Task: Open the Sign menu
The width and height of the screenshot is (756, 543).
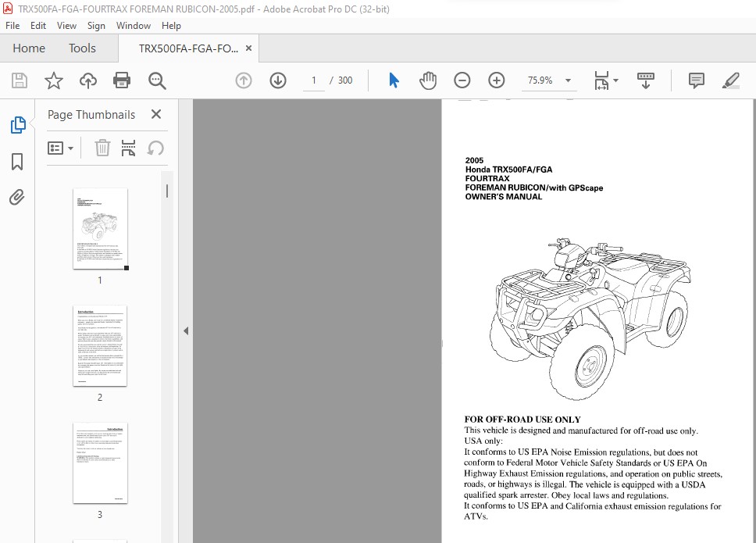Action: tap(96, 26)
